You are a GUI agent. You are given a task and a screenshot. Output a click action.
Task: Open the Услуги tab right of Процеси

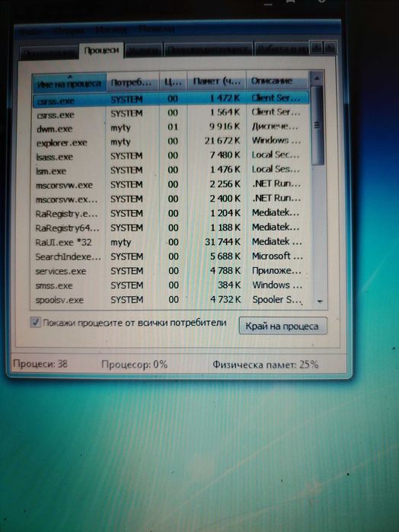[x=144, y=50]
